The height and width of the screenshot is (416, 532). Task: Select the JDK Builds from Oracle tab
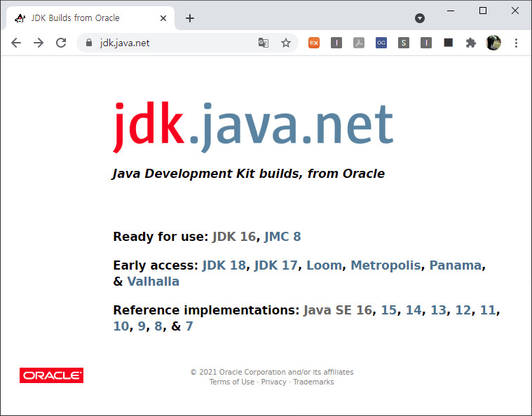(90, 18)
